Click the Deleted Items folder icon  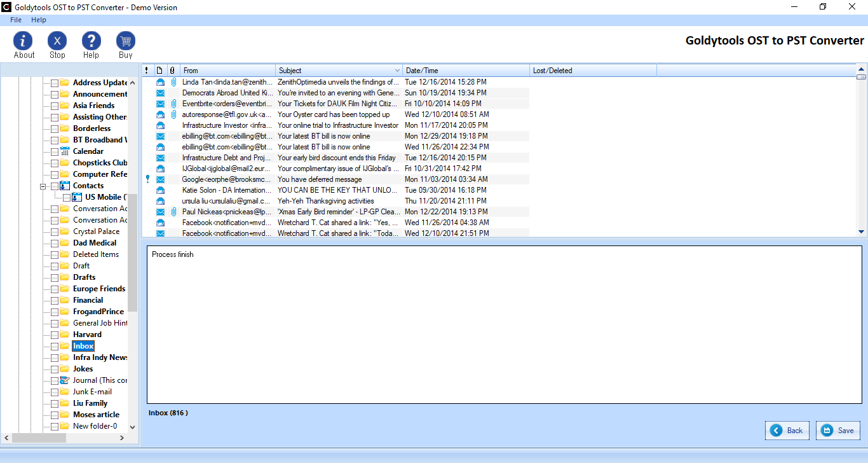pos(65,254)
